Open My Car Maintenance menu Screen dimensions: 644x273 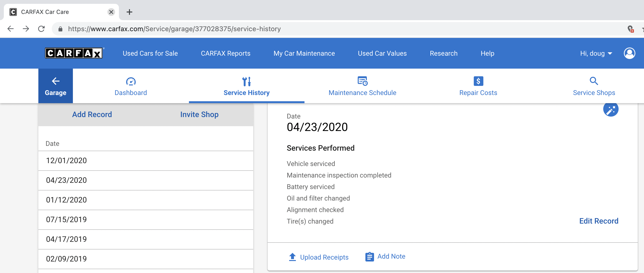pos(304,53)
